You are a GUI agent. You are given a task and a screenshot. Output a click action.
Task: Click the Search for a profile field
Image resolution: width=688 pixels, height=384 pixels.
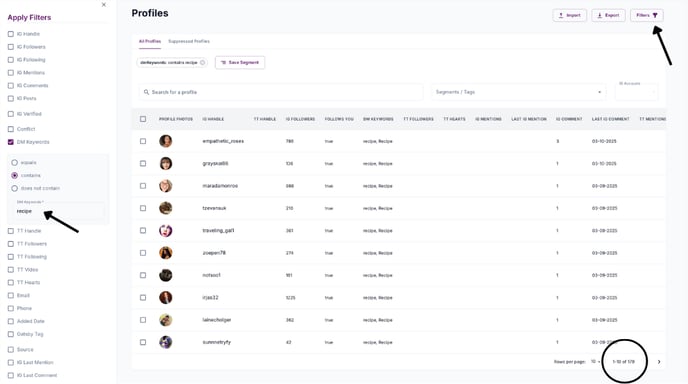pyautogui.click(x=281, y=92)
